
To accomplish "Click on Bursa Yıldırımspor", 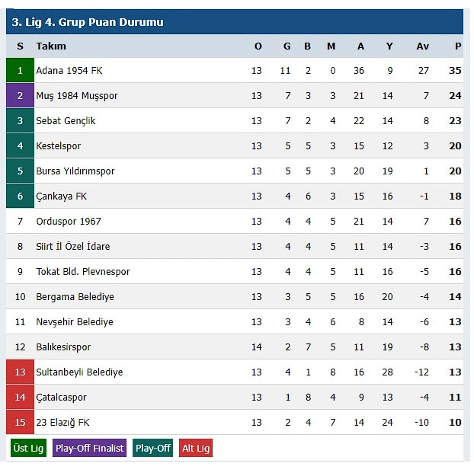I will click(x=75, y=171).
